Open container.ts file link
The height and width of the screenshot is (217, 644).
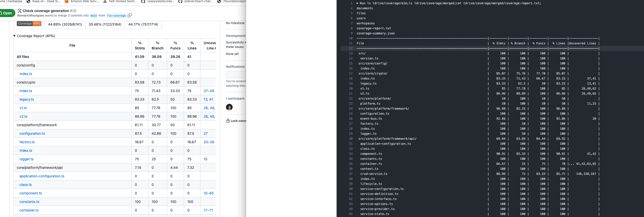point(29,210)
